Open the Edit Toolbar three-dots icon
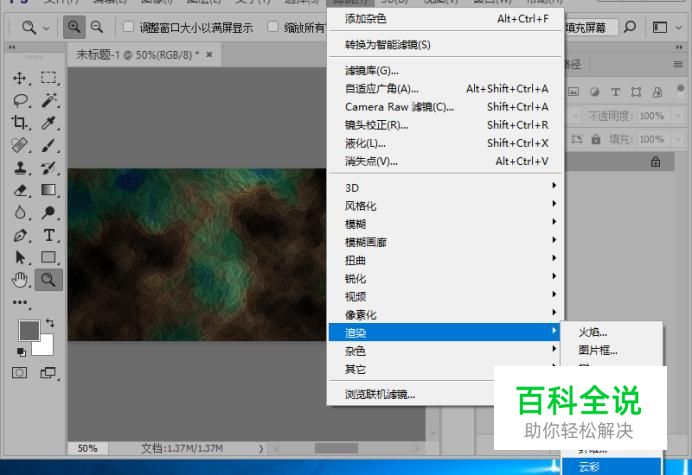 pyautogui.click(x=20, y=302)
